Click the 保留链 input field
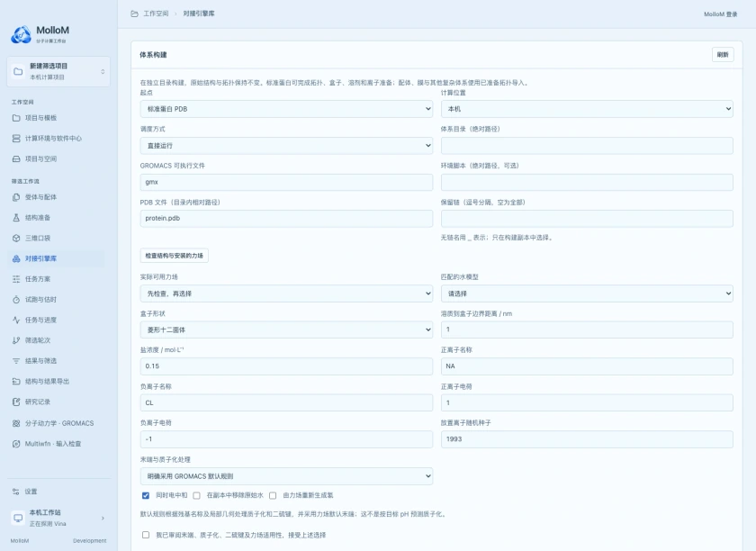This screenshot has width=756, height=551. pyautogui.click(x=587, y=219)
